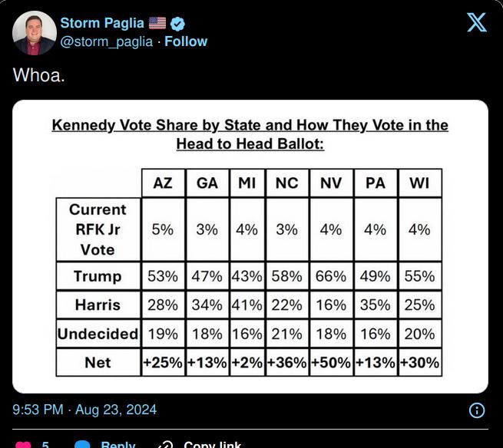Screen dimensions: 503x448
Task: Open the 9:53 PM Aug 23, 2024 timestamp
Action: coord(84,410)
